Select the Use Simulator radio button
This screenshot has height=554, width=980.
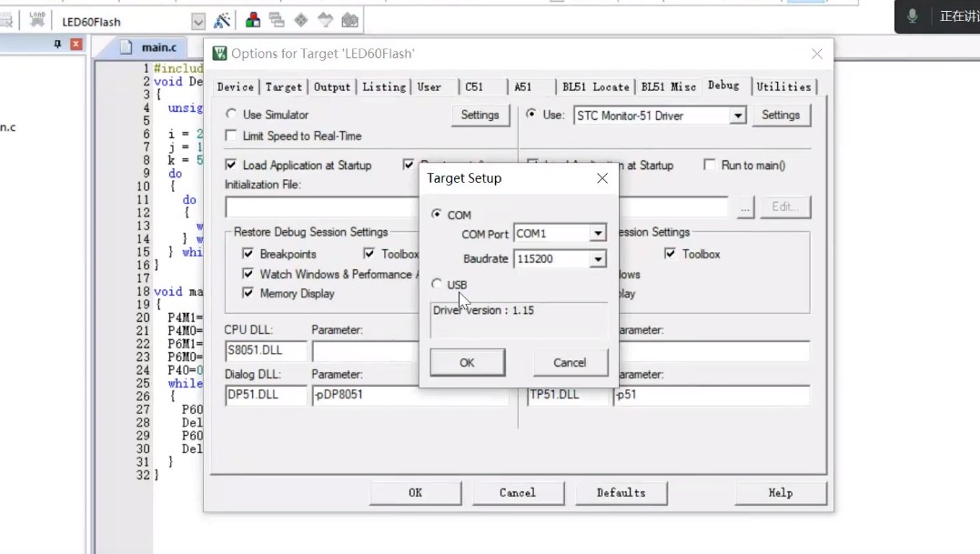pos(231,115)
